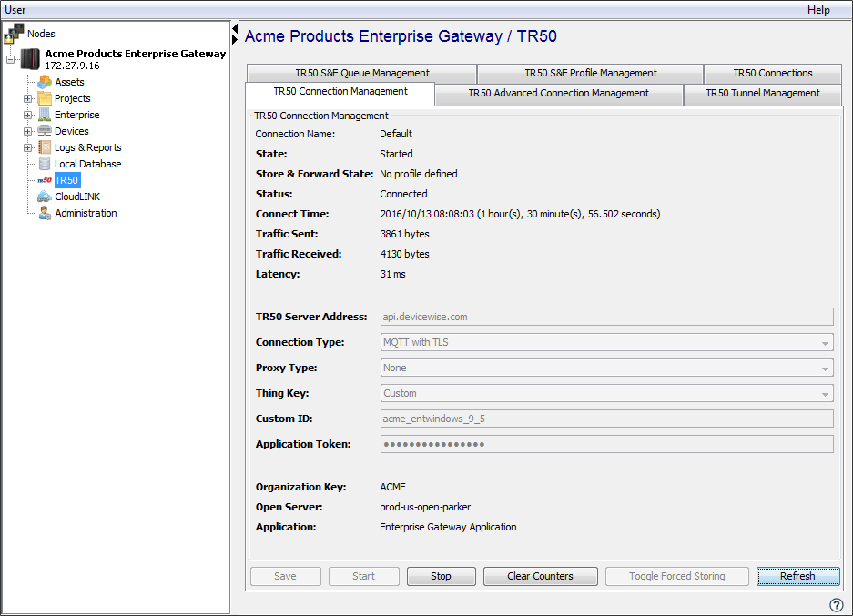The image size is (853, 616).
Task: Open help via question mark icon
Action: pos(836,604)
